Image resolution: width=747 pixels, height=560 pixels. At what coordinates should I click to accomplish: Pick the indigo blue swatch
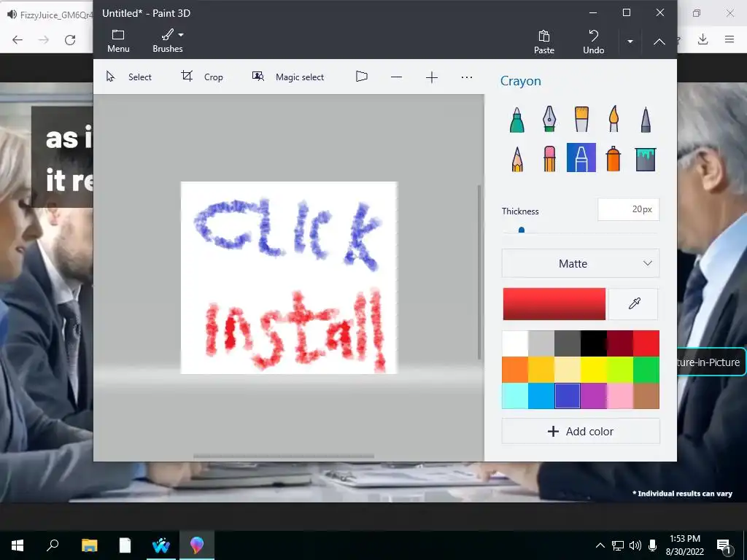pos(568,396)
